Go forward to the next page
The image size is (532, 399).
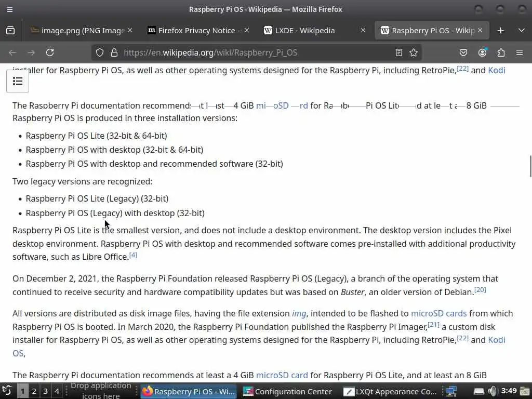[31, 52]
